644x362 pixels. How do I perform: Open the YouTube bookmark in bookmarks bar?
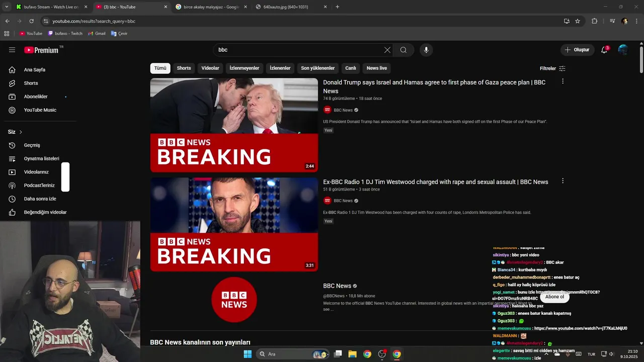click(31, 34)
